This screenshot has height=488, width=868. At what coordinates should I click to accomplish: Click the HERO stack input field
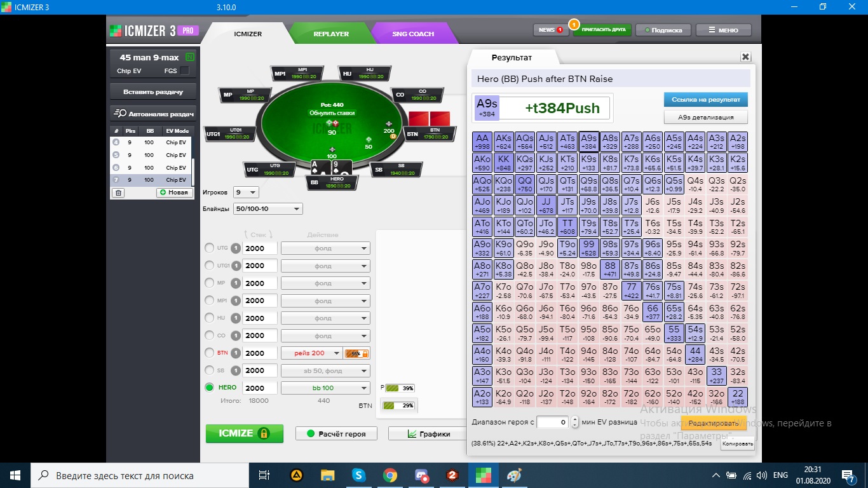pyautogui.click(x=261, y=388)
